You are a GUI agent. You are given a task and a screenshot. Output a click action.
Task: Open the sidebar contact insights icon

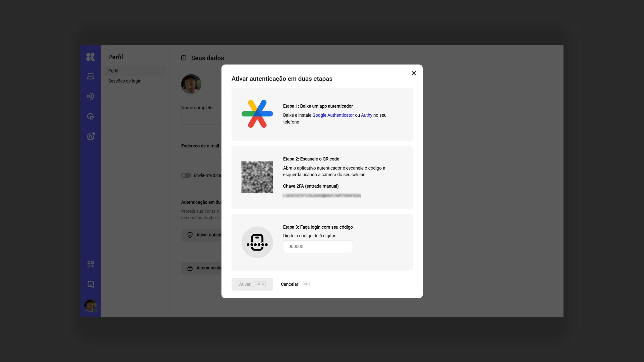click(91, 136)
